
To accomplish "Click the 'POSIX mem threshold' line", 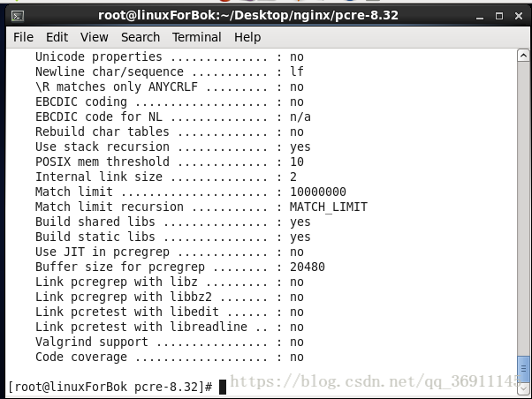I will 170,162.
